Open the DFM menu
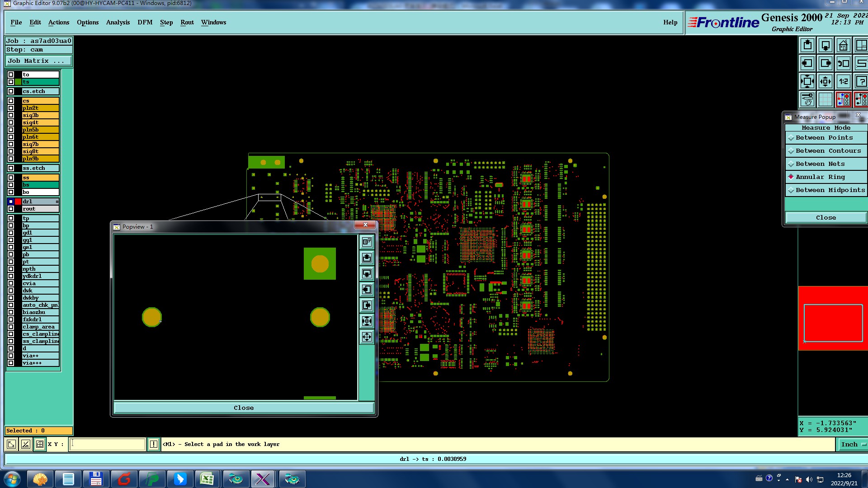 point(145,22)
